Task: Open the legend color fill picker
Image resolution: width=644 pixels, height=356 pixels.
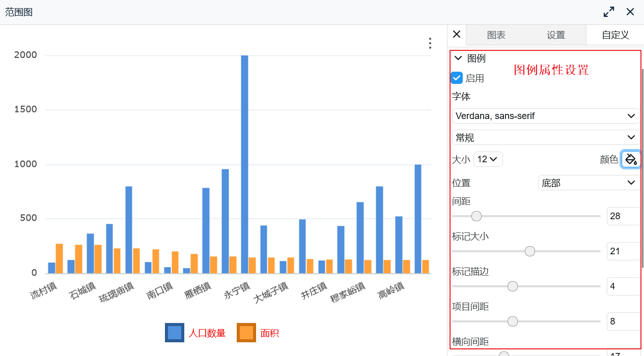Action: click(x=631, y=159)
